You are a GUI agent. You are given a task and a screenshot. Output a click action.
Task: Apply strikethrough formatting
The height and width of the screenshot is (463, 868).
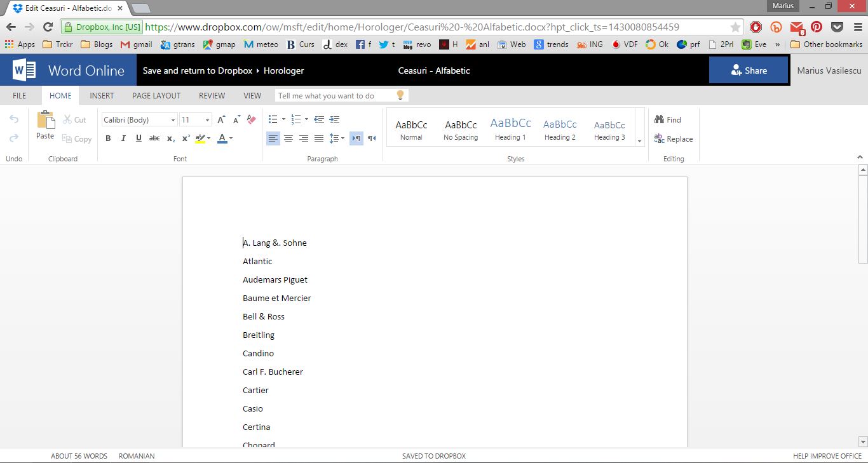(x=154, y=138)
